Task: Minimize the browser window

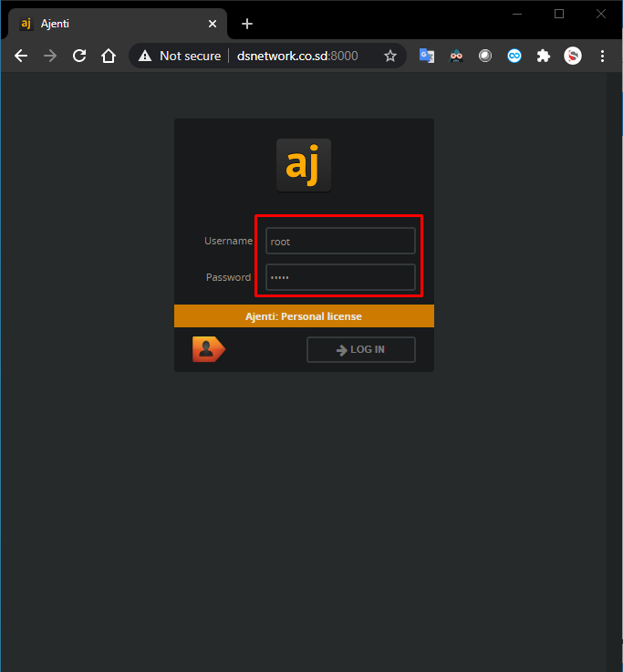Action: (517, 15)
